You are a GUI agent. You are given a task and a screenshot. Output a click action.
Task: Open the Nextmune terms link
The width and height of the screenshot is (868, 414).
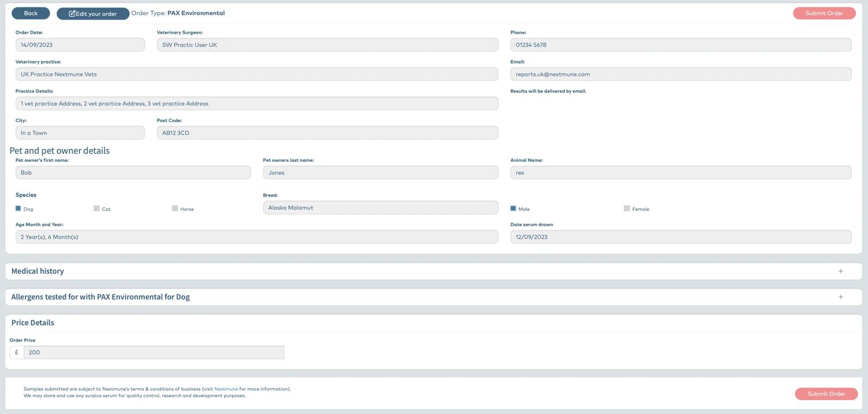click(226, 389)
